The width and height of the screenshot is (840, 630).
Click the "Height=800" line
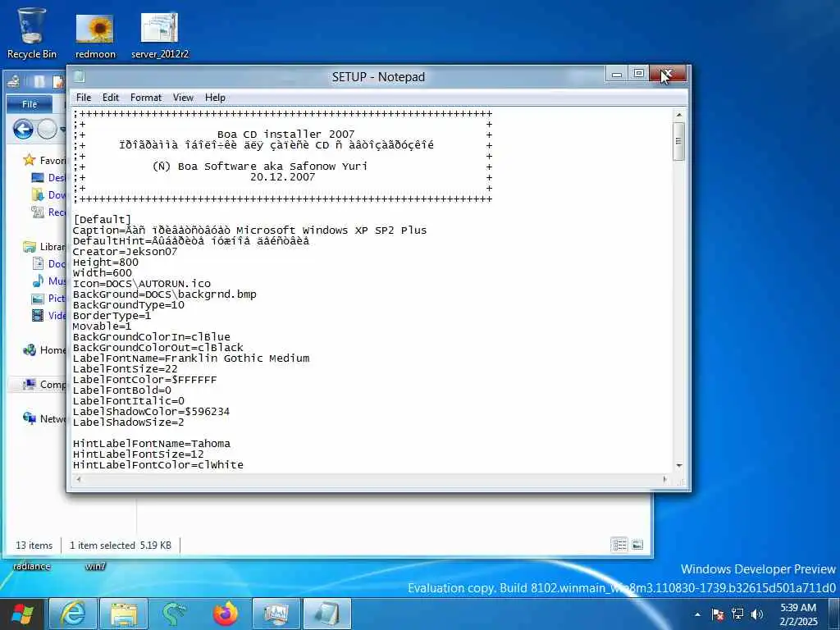click(106, 262)
